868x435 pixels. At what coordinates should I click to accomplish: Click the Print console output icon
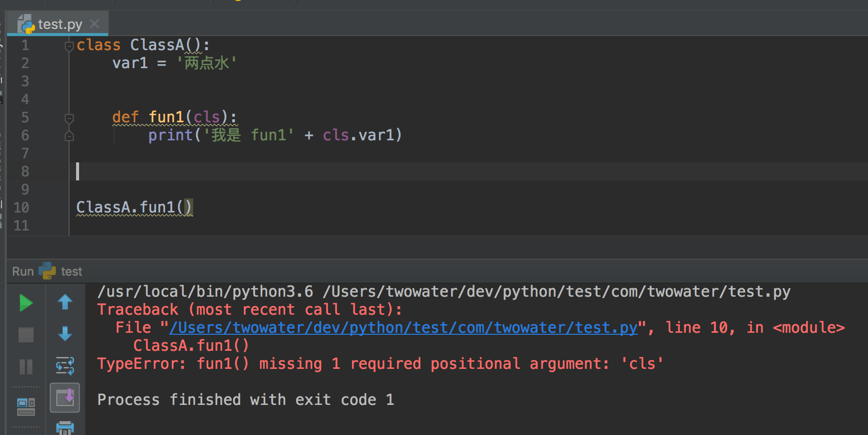tap(65, 427)
